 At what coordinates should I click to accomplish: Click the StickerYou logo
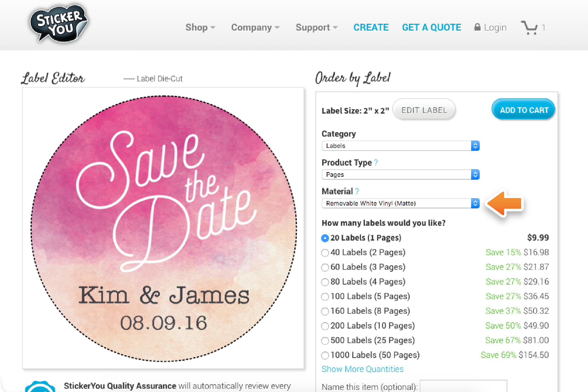59,24
